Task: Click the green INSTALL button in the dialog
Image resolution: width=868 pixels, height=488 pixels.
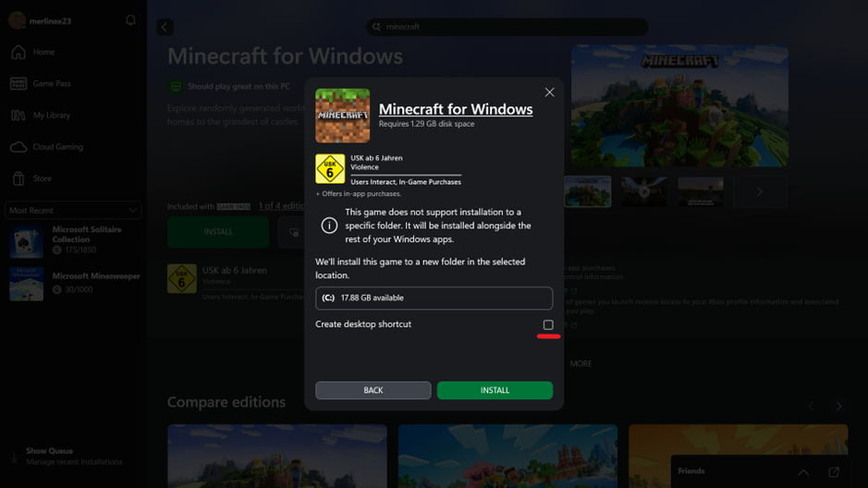Action: 495,390
